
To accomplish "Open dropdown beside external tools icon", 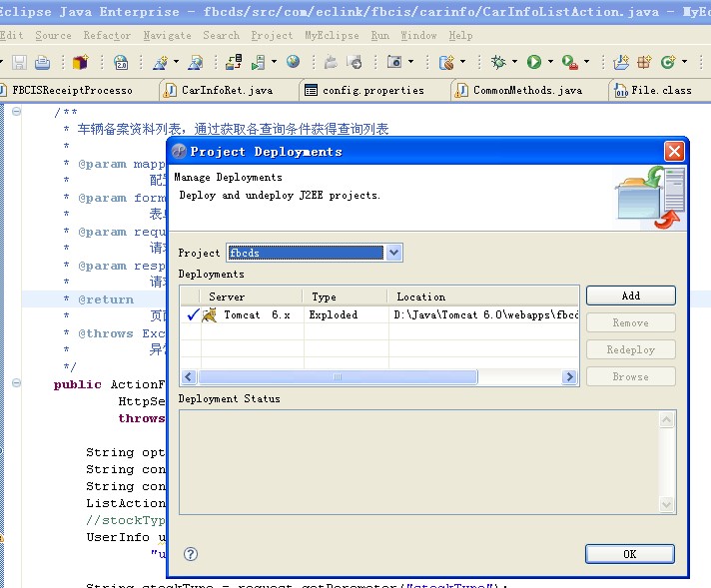I will (586, 61).
